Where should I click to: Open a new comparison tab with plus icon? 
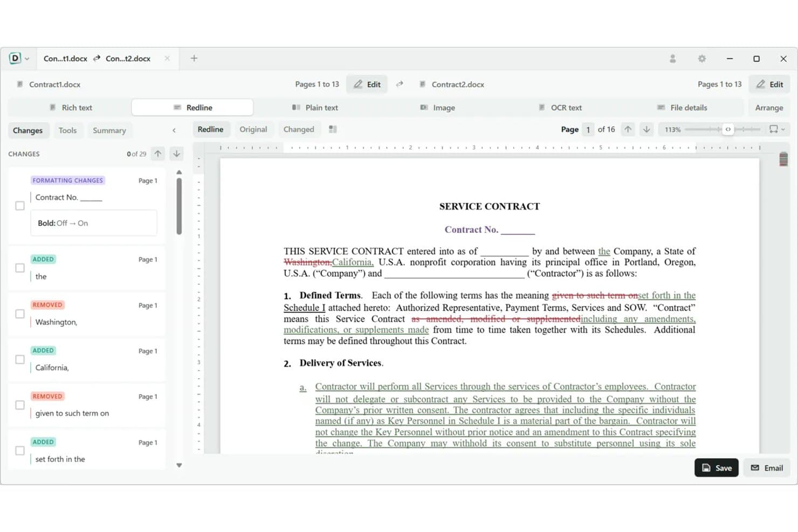[x=194, y=58]
